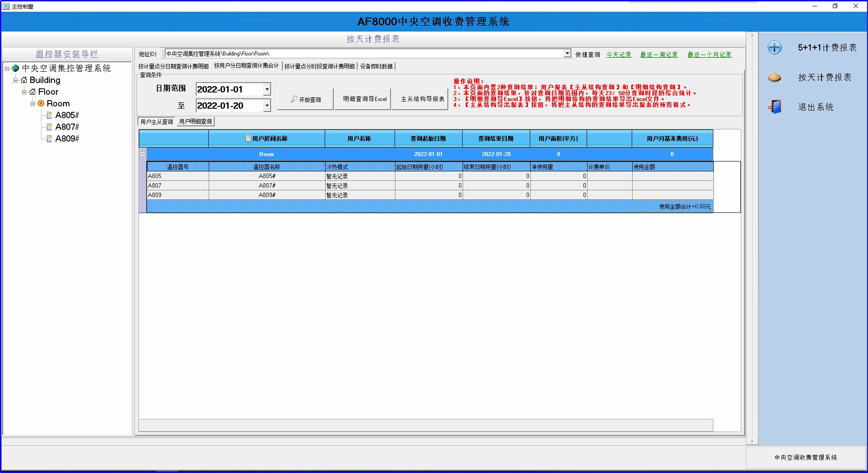Click the 温控器安装导栏 panel header
Screen dimensions: 868x474
click(x=67, y=54)
